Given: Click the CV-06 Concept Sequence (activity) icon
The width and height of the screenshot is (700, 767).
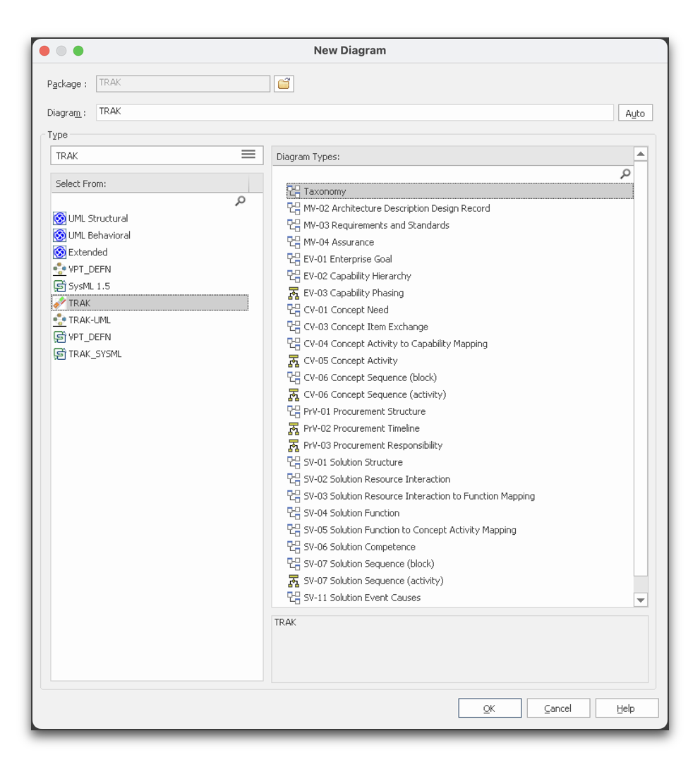Looking at the screenshot, I should 294,394.
